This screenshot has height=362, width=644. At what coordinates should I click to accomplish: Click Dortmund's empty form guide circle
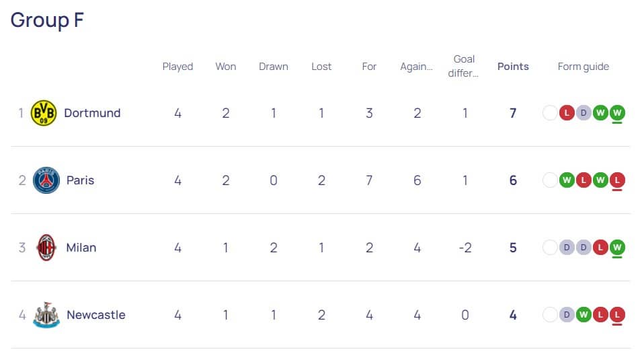click(549, 112)
